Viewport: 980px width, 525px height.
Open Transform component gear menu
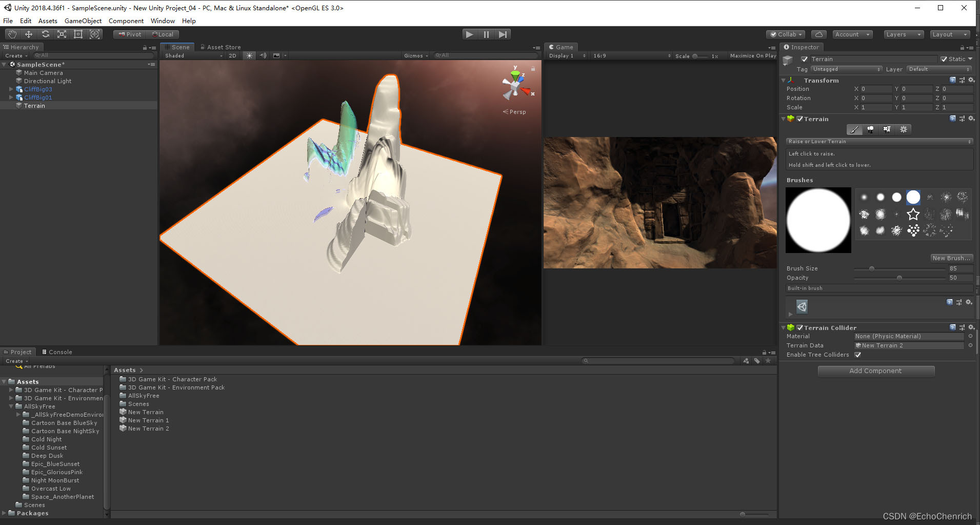[971, 80]
